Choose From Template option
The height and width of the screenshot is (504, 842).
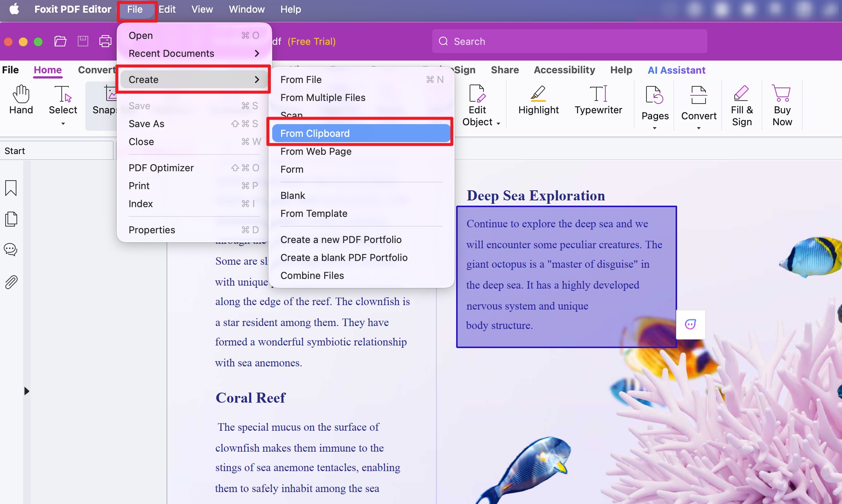(361, 213)
